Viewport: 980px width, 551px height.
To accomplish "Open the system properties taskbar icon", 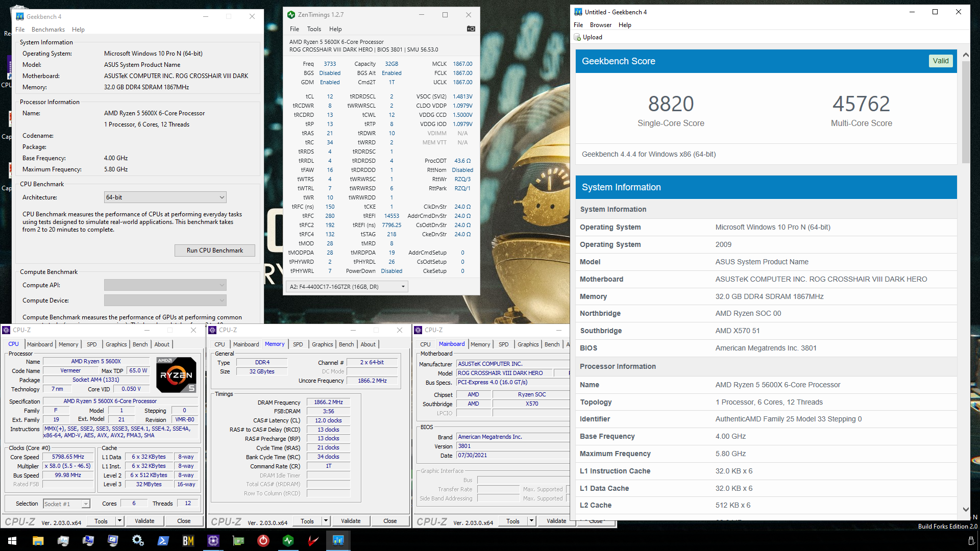I will 88,540.
